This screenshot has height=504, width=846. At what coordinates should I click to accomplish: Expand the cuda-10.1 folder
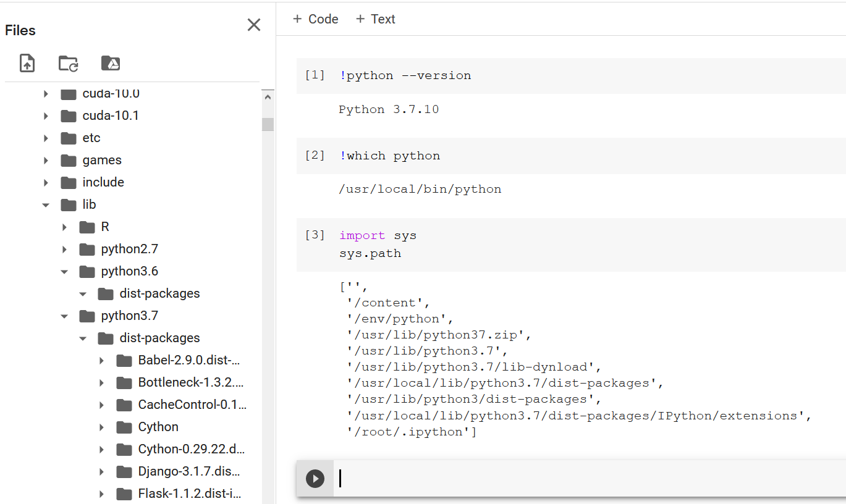pyautogui.click(x=46, y=115)
